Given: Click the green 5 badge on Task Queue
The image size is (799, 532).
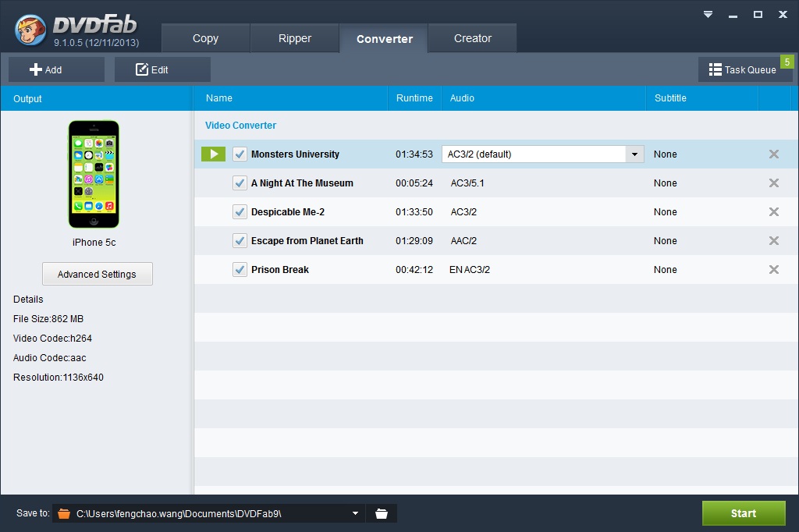Looking at the screenshot, I should pos(787,62).
